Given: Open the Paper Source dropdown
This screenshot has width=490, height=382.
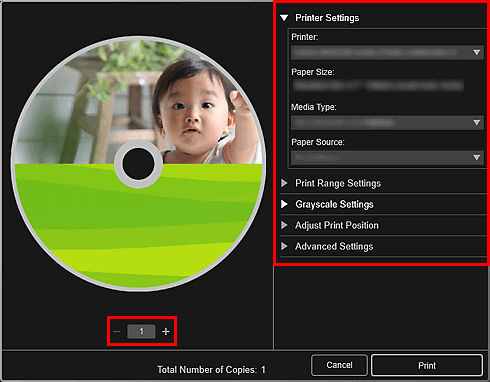Looking at the screenshot, I should point(387,158).
